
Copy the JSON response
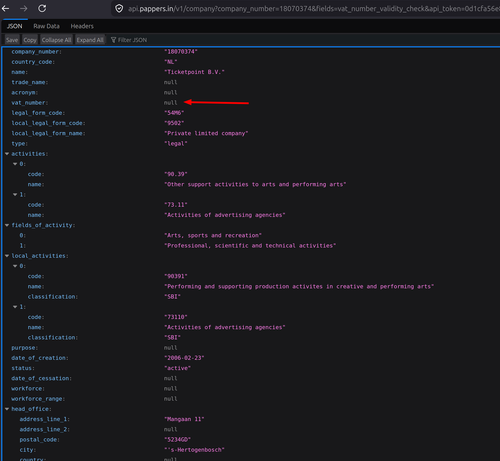(x=30, y=40)
